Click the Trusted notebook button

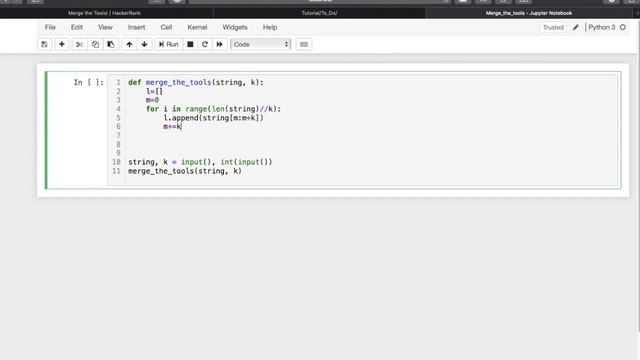[553, 27]
